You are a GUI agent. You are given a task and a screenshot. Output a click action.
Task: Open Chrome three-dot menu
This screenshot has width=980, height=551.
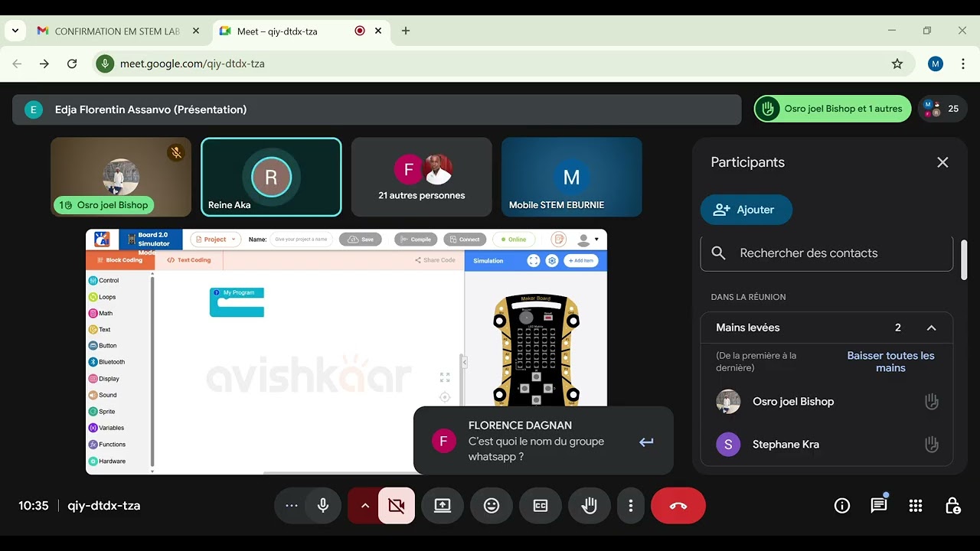pyautogui.click(x=963, y=64)
